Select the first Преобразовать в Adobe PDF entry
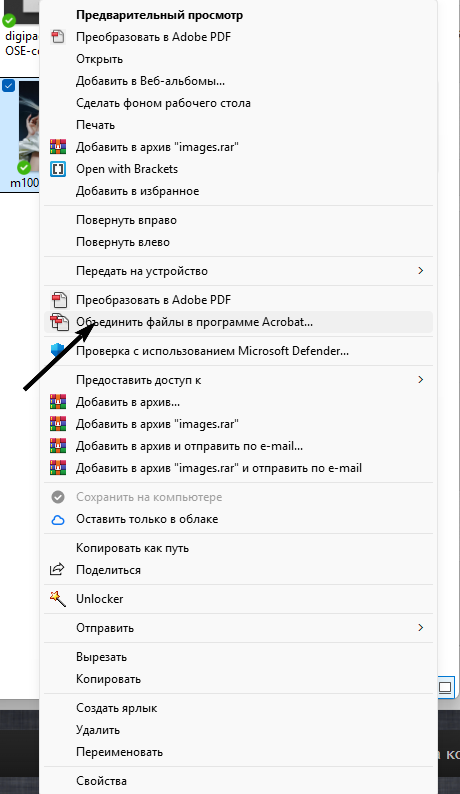 [239, 37]
